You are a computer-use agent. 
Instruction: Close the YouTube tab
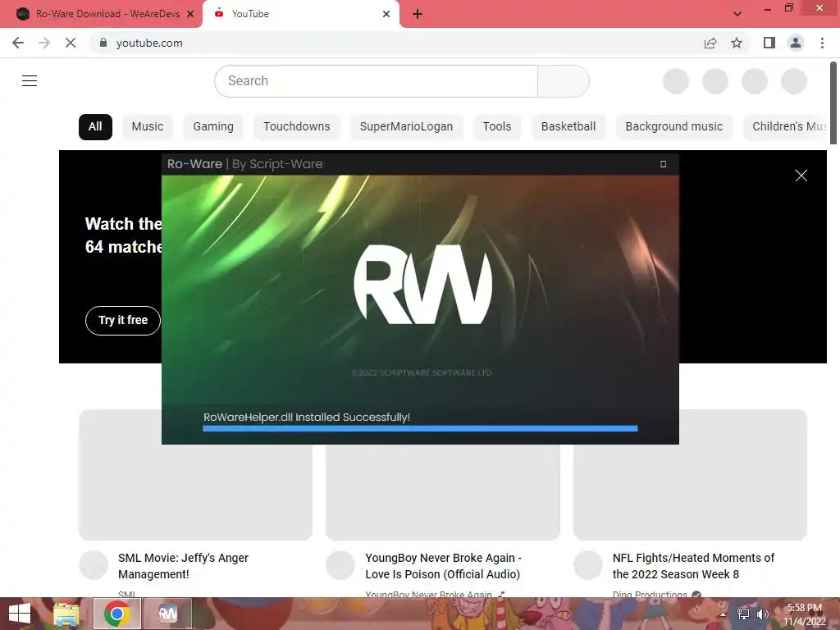pos(386,14)
